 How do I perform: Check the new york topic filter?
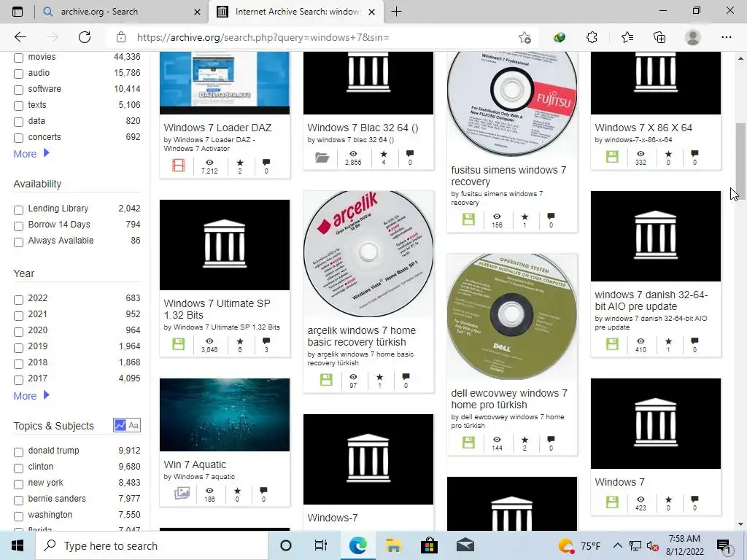click(18, 484)
